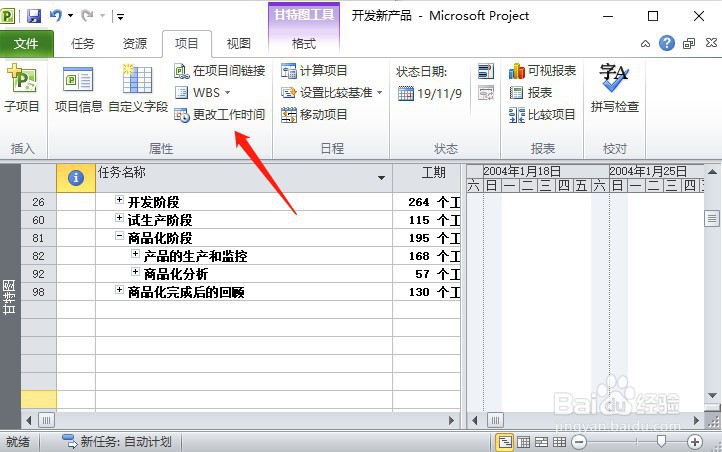Click the zoom in plus button
This screenshot has width=722, height=452.
tap(695, 442)
